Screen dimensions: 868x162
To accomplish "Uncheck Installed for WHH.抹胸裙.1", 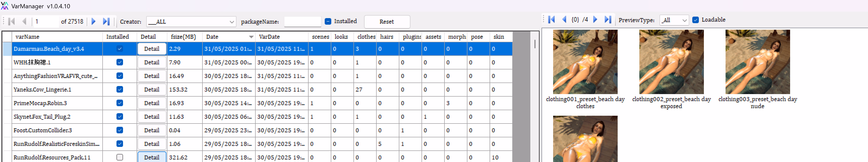I will point(119,62).
